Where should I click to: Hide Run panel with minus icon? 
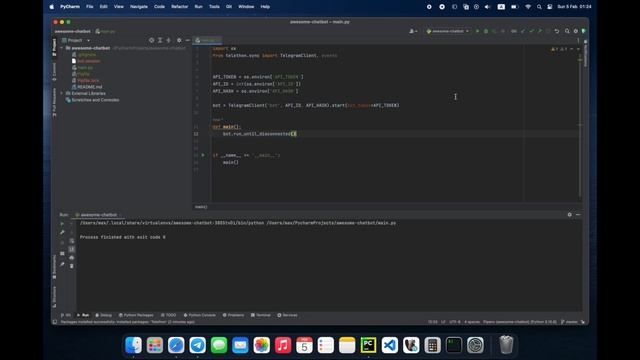click(578, 215)
